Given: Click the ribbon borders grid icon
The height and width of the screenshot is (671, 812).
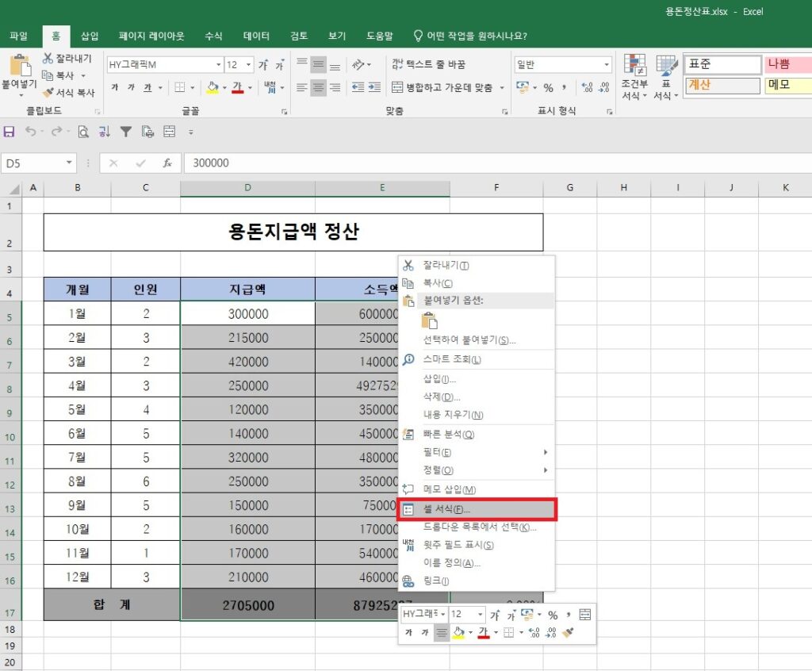Looking at the screenshot, I should pos(180,87).
